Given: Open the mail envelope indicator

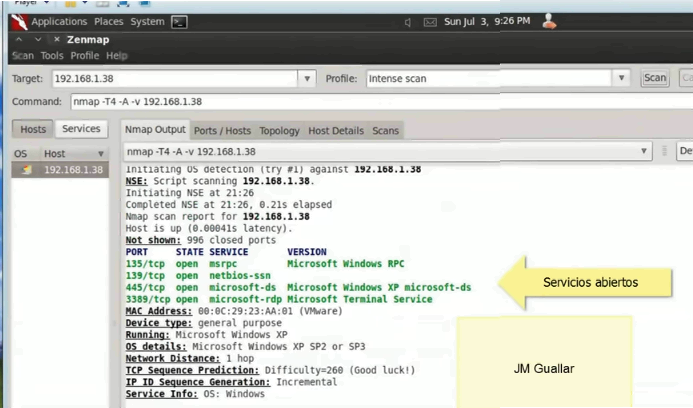Looking at the screenshot, I should click(430, 22).
